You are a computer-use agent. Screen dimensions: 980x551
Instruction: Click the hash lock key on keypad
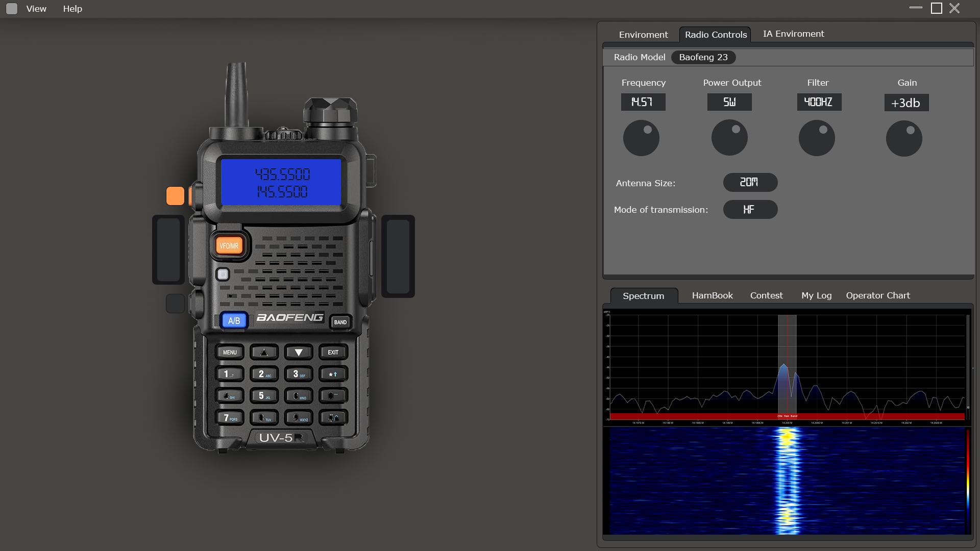click(333, 418)
